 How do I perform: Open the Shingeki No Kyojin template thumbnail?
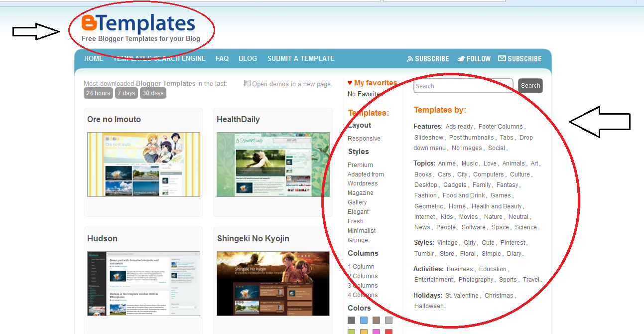[x=272, y=284]
